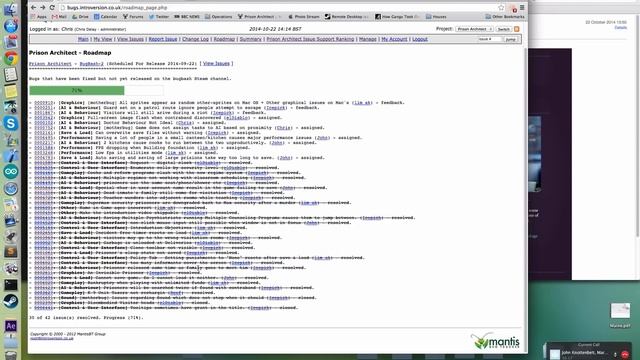Open issue number for Low fps in utilities mode

click(x=44, y=153)
